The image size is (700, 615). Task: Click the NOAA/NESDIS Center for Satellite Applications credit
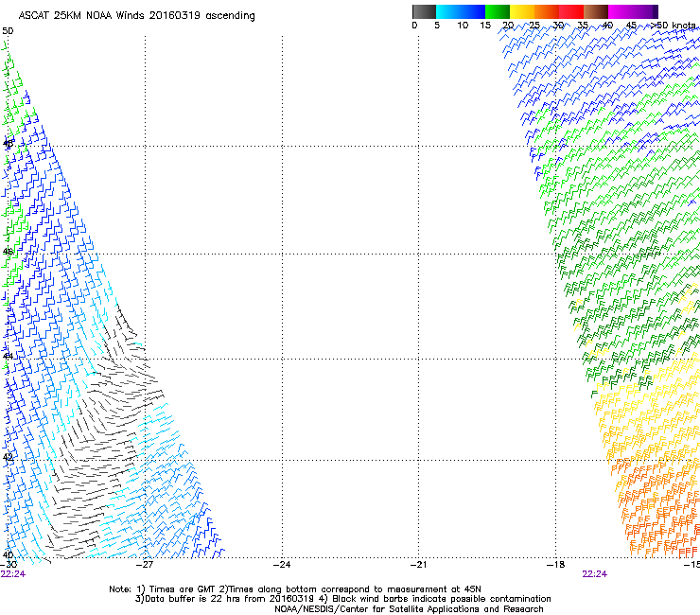tap(409, 609)
